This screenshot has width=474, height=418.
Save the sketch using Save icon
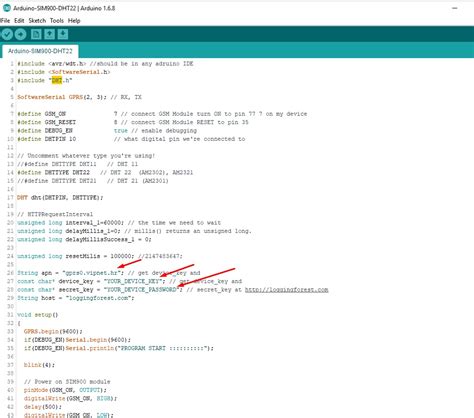pos(63,34)
